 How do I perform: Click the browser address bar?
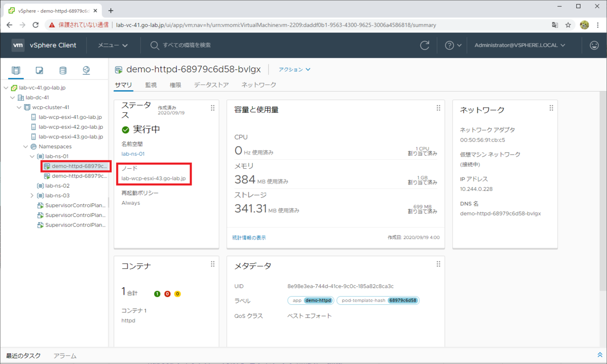253,24
